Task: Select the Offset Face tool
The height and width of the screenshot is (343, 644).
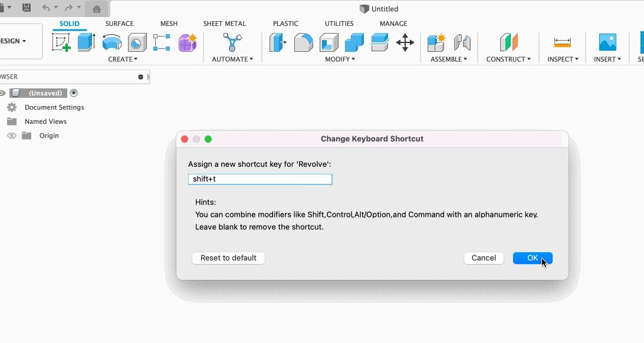Action: pyautogui.click(x=380, y=42)
